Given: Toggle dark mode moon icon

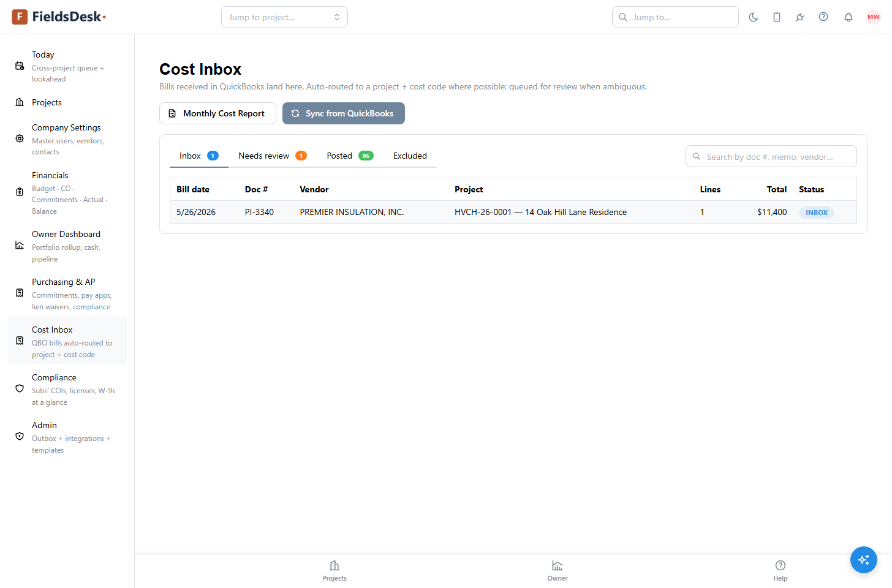Looking at the screenshot, I should 754,17.
